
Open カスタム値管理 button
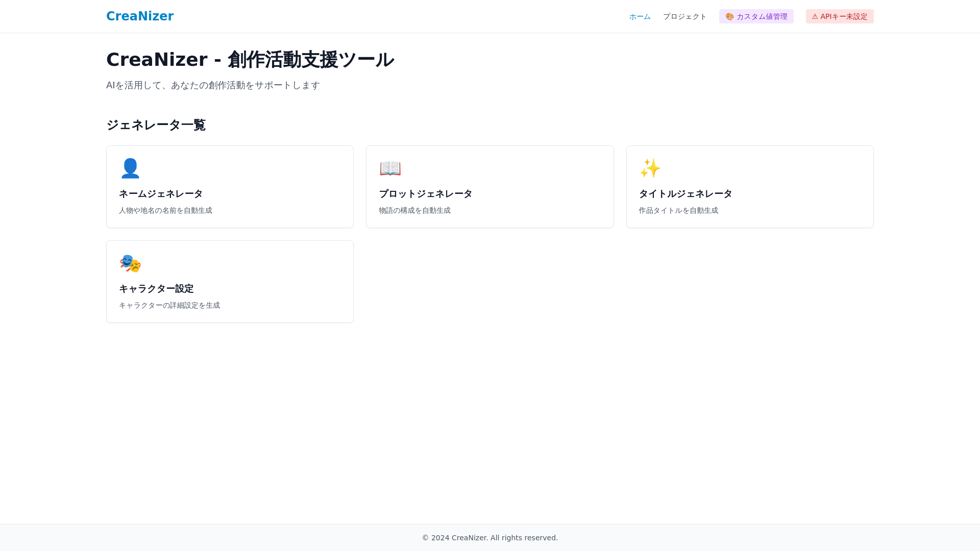point(756,16)
